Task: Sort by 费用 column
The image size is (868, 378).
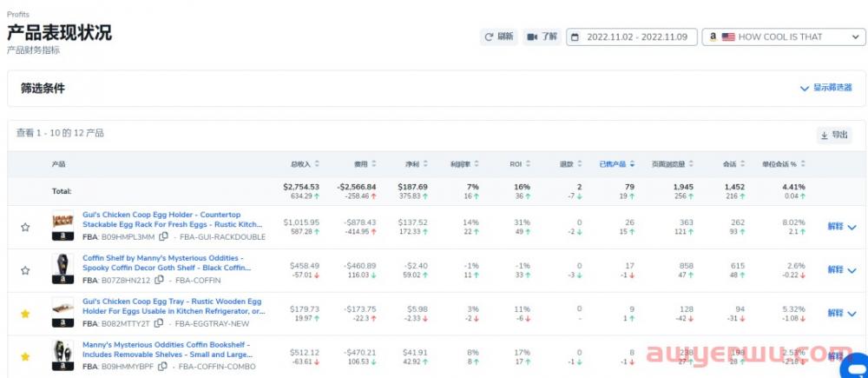Action: 365,164
